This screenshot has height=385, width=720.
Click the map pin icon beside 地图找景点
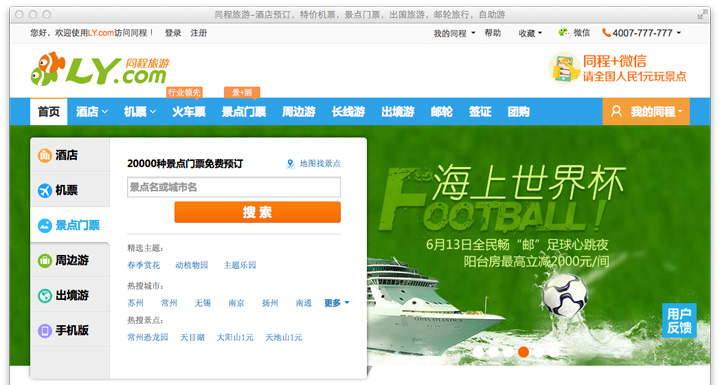[290, 164]
